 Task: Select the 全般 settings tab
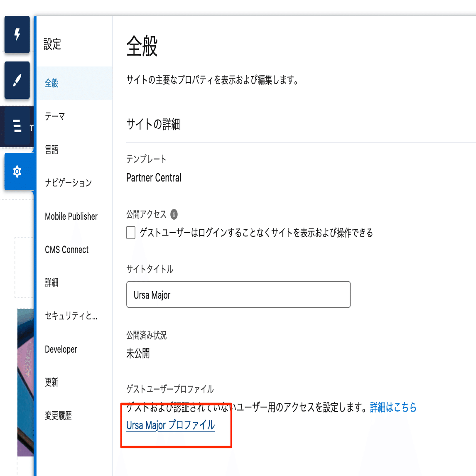click(74, 83)
